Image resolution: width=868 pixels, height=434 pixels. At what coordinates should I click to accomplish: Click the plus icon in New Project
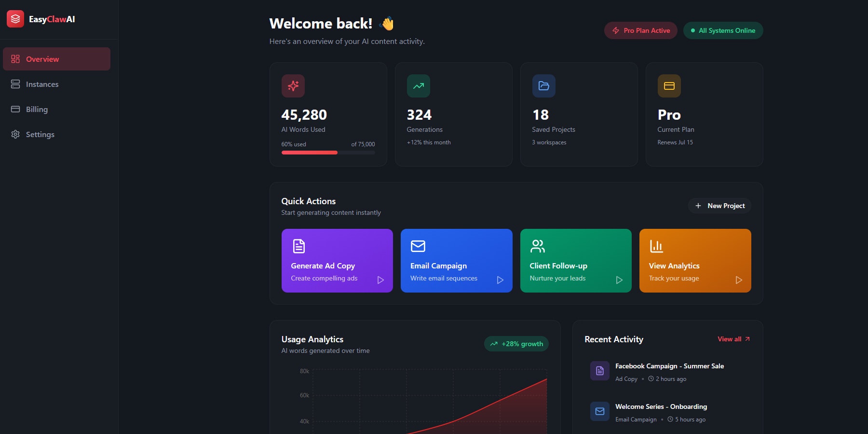point(698,206)
